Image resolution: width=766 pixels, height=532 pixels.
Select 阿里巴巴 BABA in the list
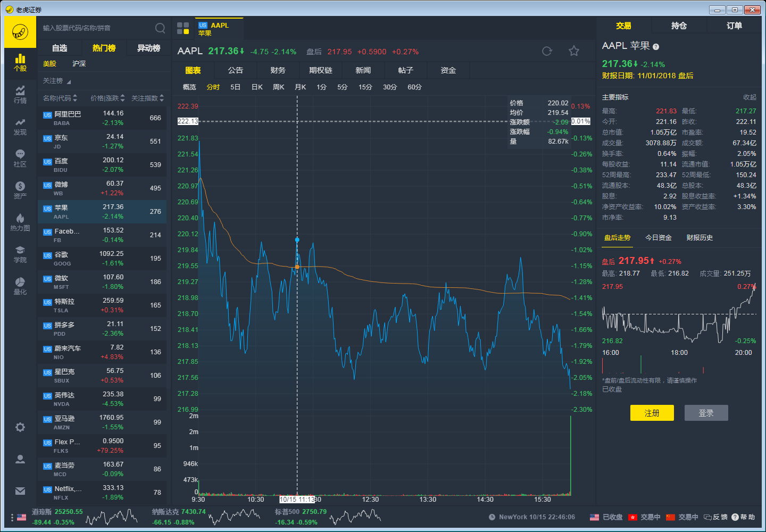(102, 118)
